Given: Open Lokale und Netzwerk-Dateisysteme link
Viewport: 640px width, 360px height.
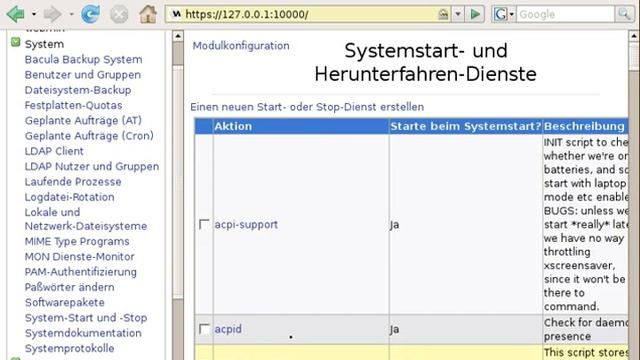Looking at the screenshot, I should pyautogui.click(x=86, y=219).
